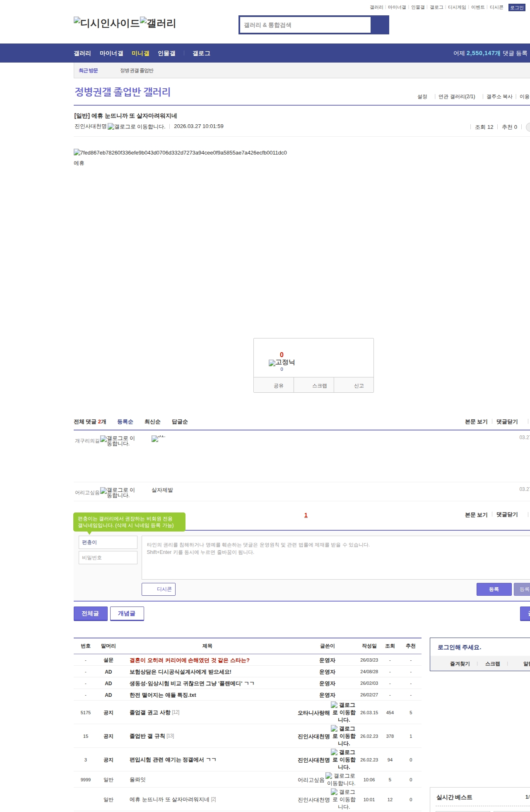Click 본문 보기 above the comments

476,422
